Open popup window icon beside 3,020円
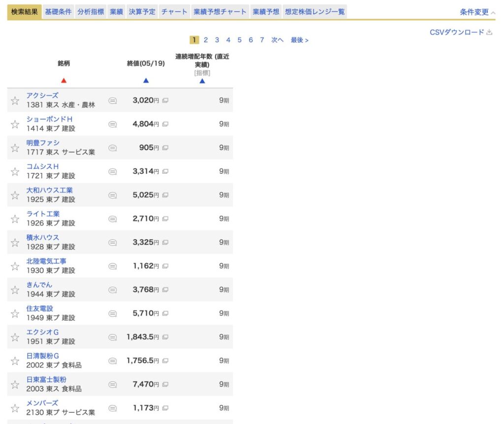Viewport: 504px width, 424px height. (165, 100)
